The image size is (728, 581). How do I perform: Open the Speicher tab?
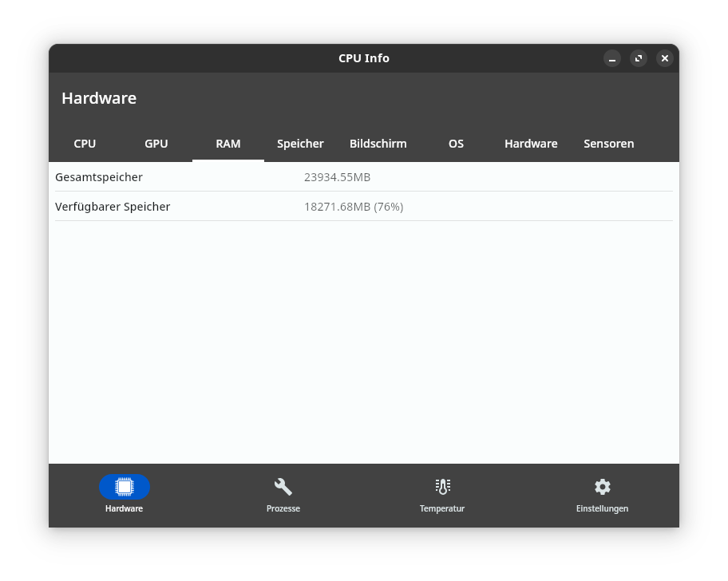point(300,144)
